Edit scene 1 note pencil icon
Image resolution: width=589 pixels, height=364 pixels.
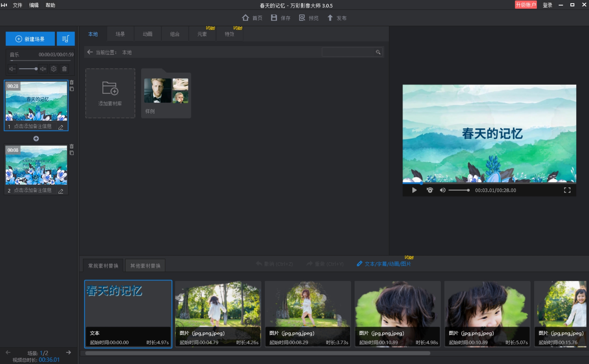point(61,127)
